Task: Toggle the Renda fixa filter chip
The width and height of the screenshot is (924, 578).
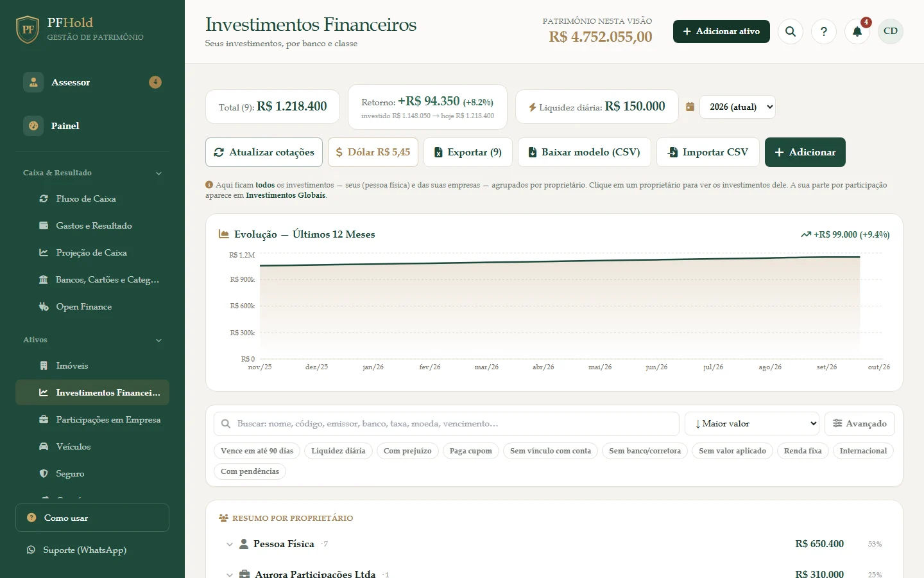Action: point(803,451)
